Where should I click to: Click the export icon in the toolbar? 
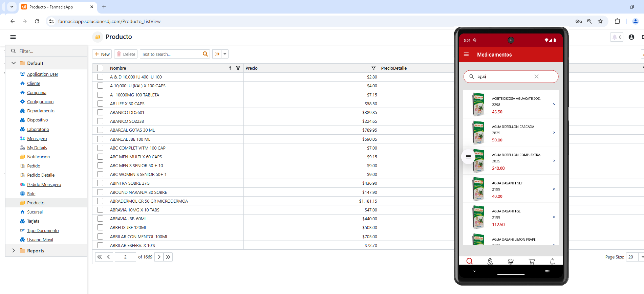click(217, 54)
